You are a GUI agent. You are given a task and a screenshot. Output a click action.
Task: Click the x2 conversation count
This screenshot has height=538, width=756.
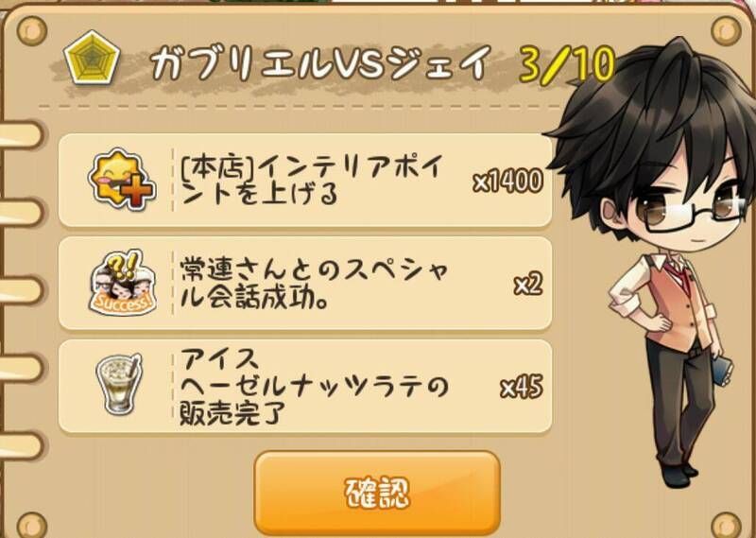point(528,285)
